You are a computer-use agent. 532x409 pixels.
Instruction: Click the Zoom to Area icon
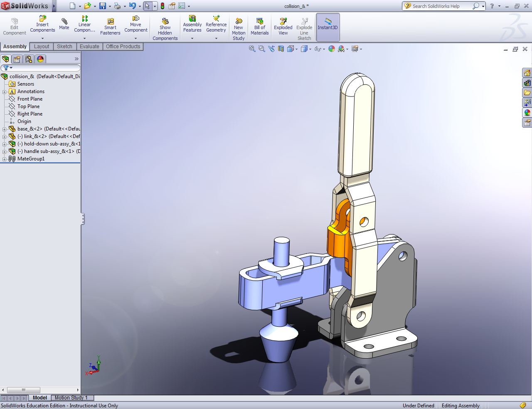[261, 49]
